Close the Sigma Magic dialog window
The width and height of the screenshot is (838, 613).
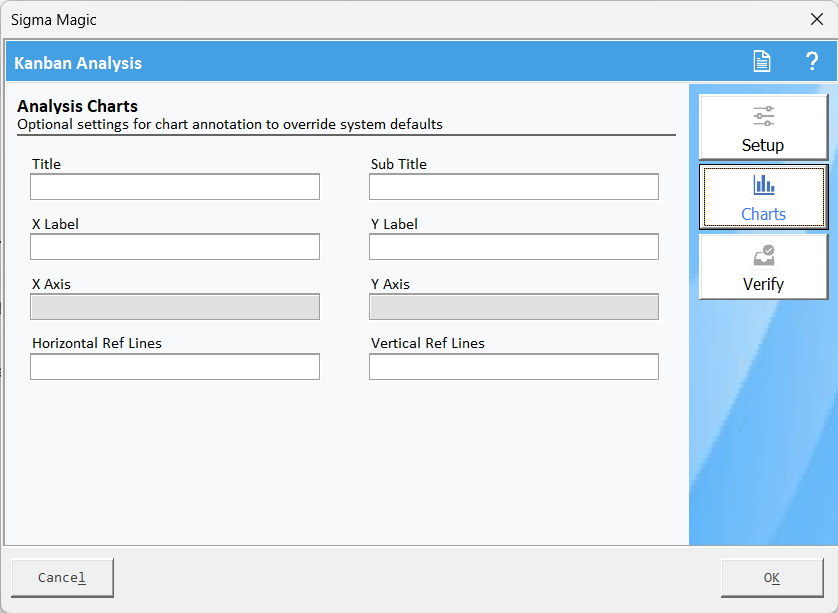click(815, 20)
